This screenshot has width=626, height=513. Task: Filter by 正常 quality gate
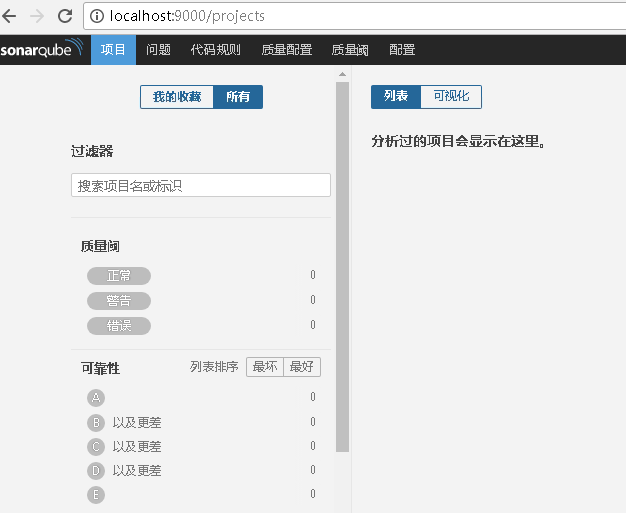[x=119, y=276]
